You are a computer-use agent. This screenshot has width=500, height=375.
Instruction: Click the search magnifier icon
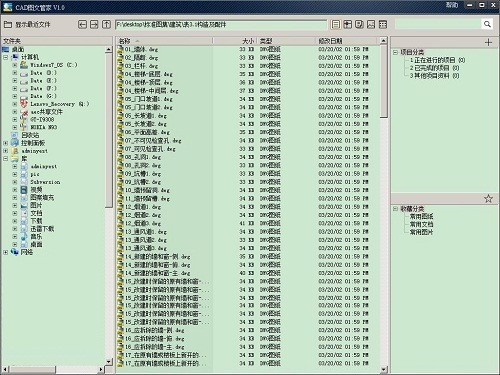point(487,24)
